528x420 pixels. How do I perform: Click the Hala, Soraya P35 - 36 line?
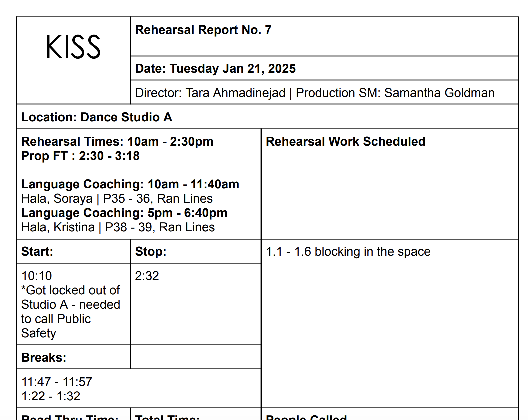tap(117, 199)
